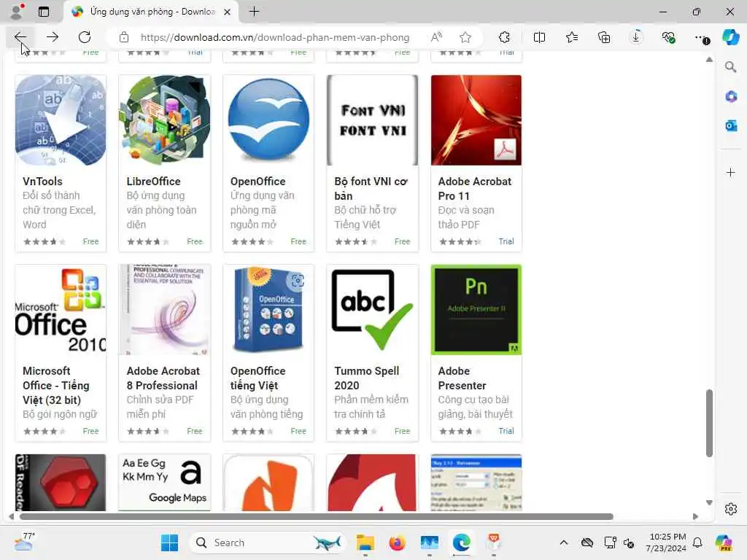Image resolution: width=747 pixels, height=560 pixels.
Task: Open the profile avatar icon
Action: point(18,12)
